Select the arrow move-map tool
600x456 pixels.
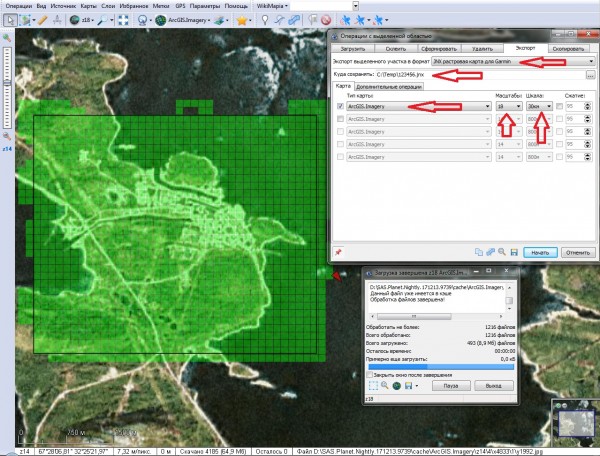click(x=10, y=20)
